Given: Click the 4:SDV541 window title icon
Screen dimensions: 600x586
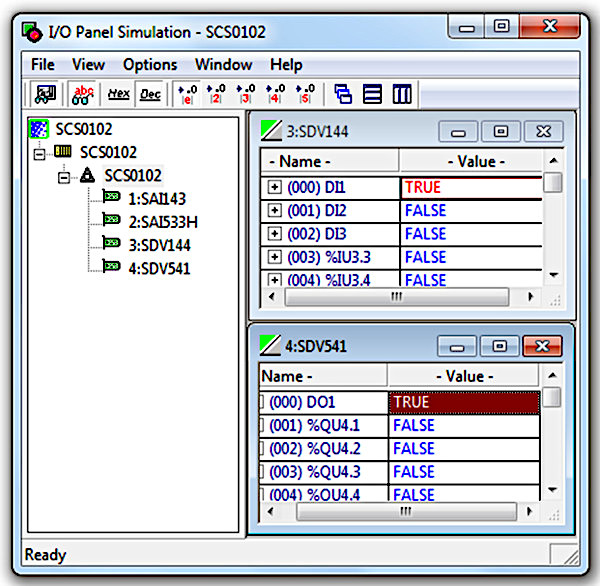Looking at the screenshot, I should point(270,345).
